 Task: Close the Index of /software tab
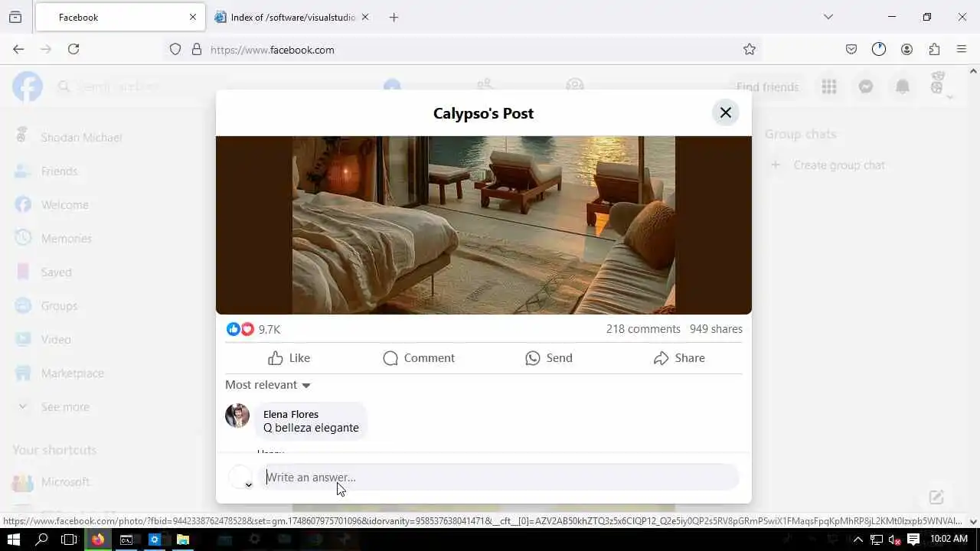pyautogui.click(x=365, y=17)
